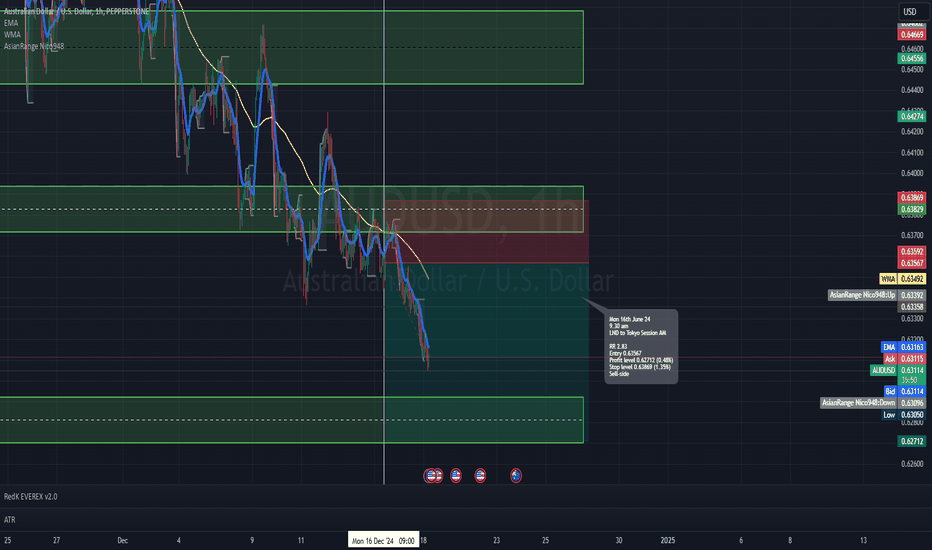Click the '2025' label on the time axis
The height and width of the screenshot is (550, 932).
667,540
